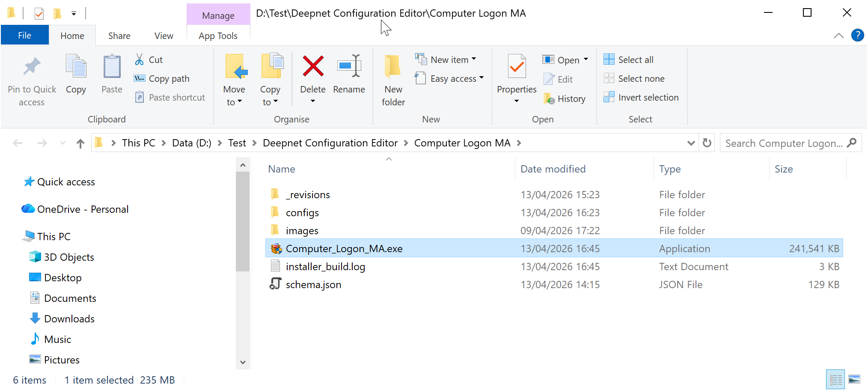
Task: Expand the address bar history dropdown
Action: [x=690, y=143]
